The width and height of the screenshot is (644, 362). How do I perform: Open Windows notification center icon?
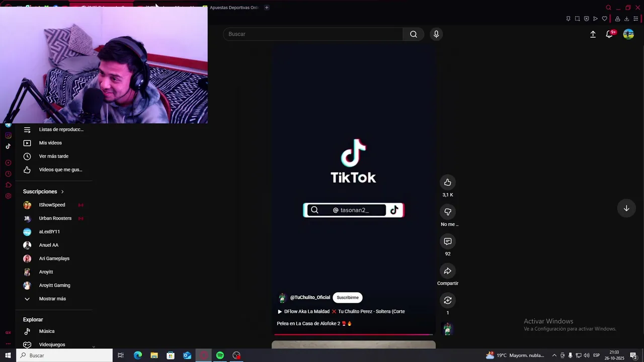point(633,355)
